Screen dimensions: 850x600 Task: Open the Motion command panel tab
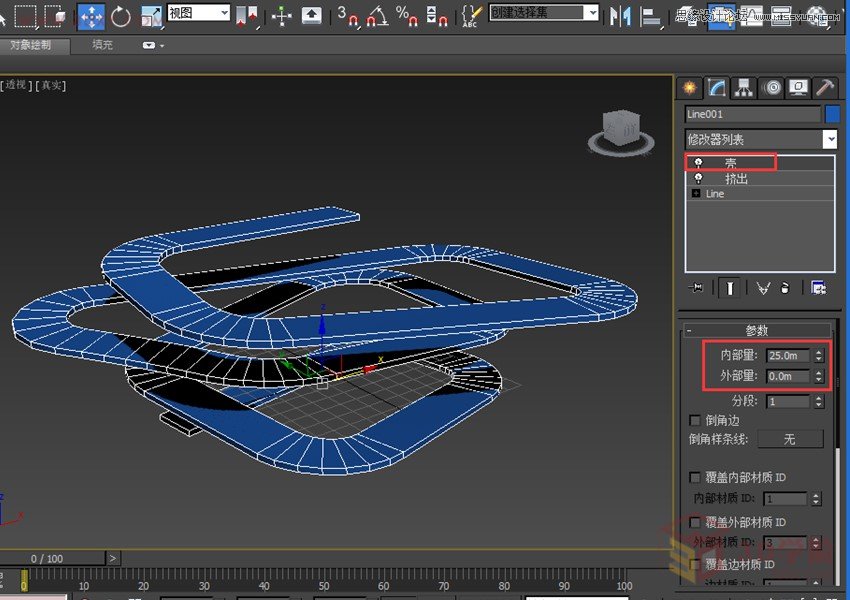point(772,88)
